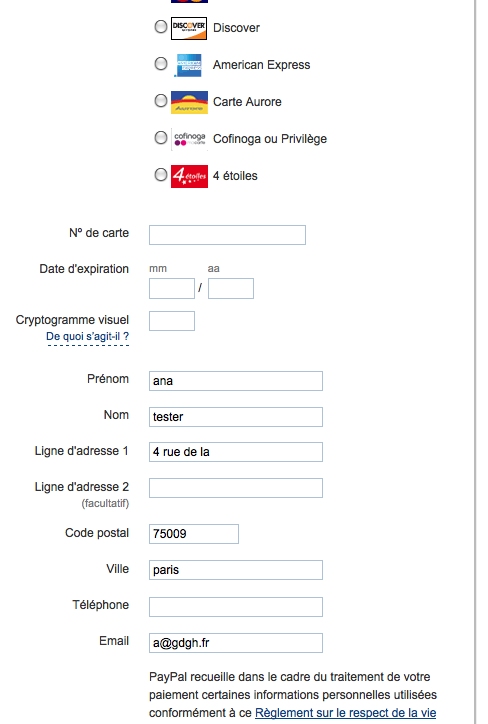Click the 4 étoiles card logo
The image size is (488, 724).
(x=189, y=176)
